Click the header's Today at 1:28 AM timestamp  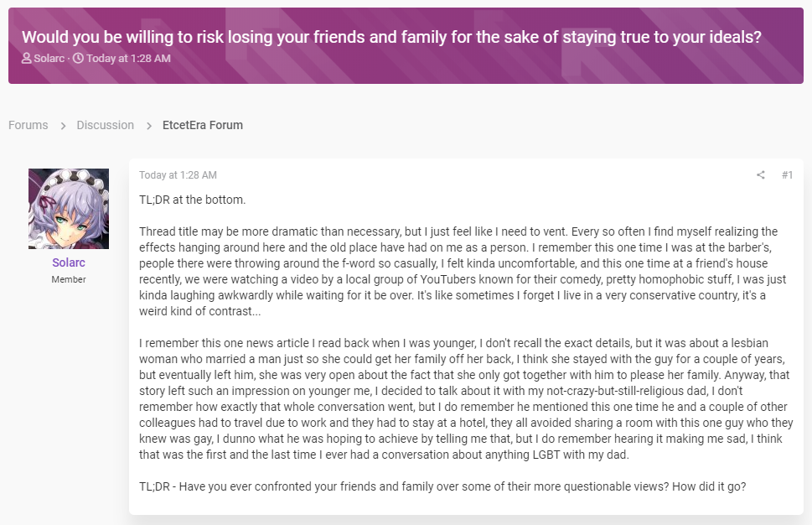[128, 58]
